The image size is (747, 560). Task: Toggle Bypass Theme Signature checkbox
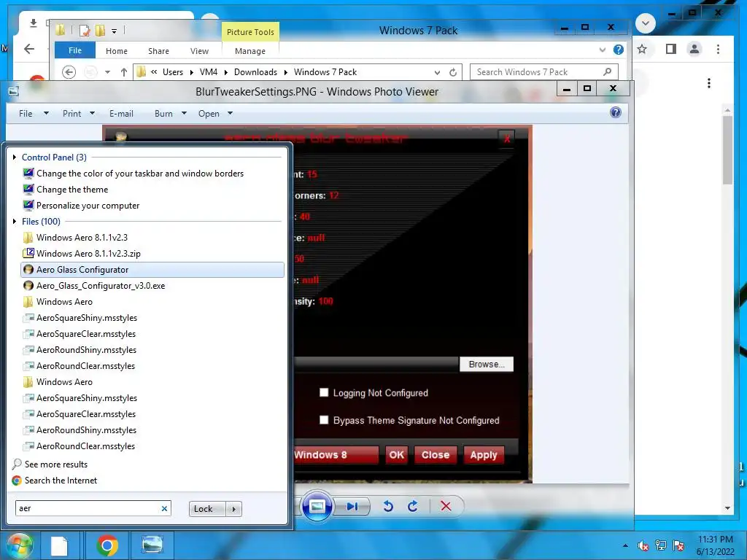[x=324, y=420]
